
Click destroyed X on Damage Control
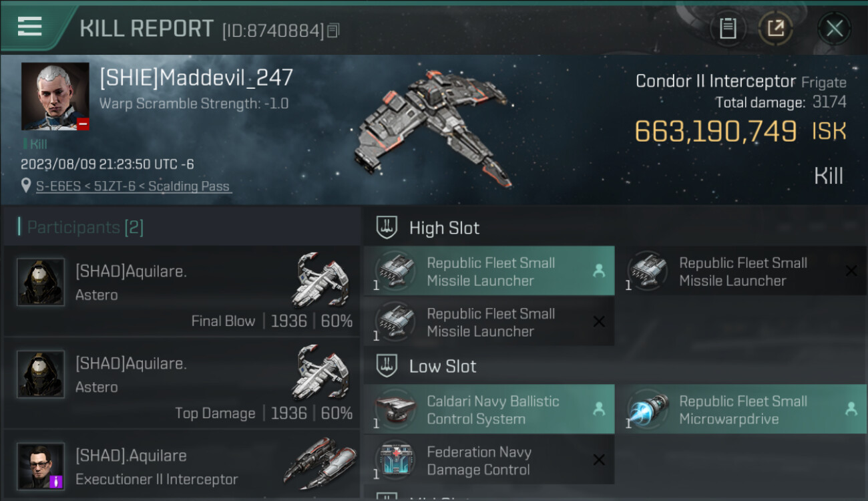click(x=599, y=460)
